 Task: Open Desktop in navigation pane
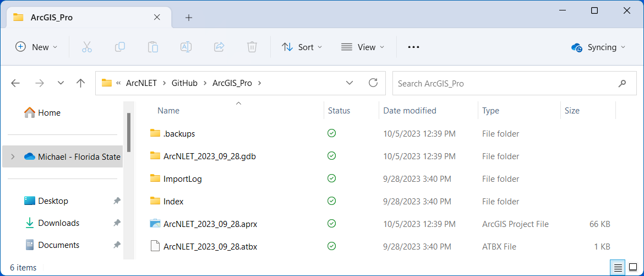pyautogui.click(x=46, y=201)
